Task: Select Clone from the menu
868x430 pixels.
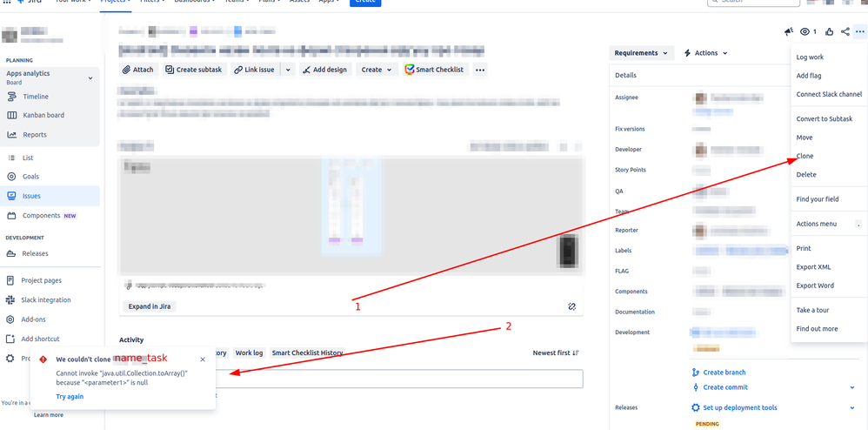Action: click(805, 157)
